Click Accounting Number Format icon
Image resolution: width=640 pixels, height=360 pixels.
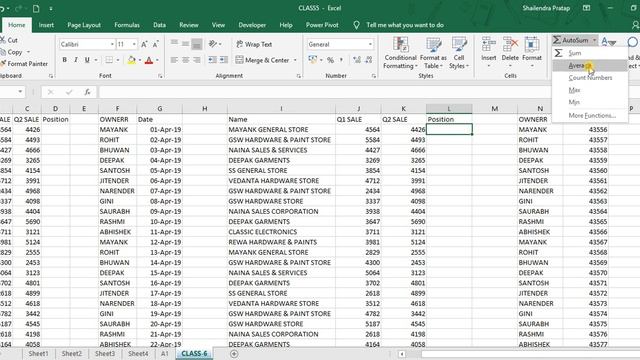click(313, 60)
